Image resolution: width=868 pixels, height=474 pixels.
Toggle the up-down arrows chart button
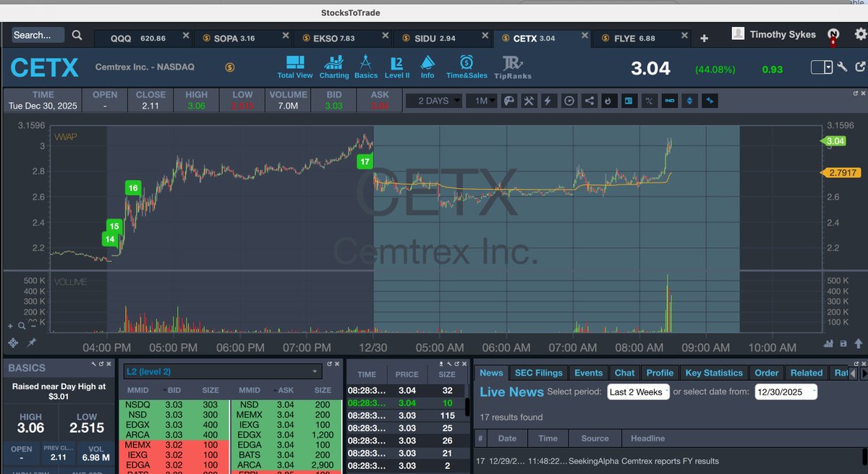click(689, 101)
